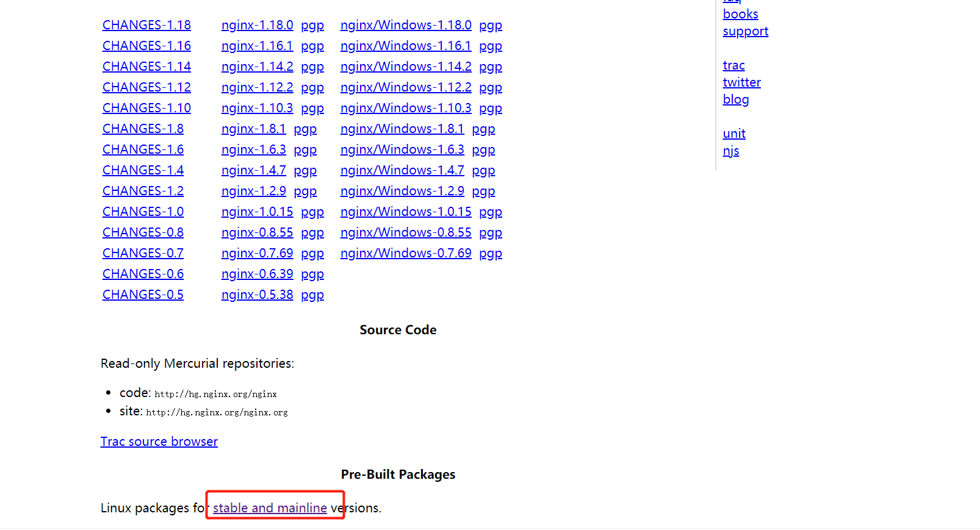Open the CHANGES-0.8 link
The width and height of the screenshot is (980, 530).
click(x=143, y=232)
